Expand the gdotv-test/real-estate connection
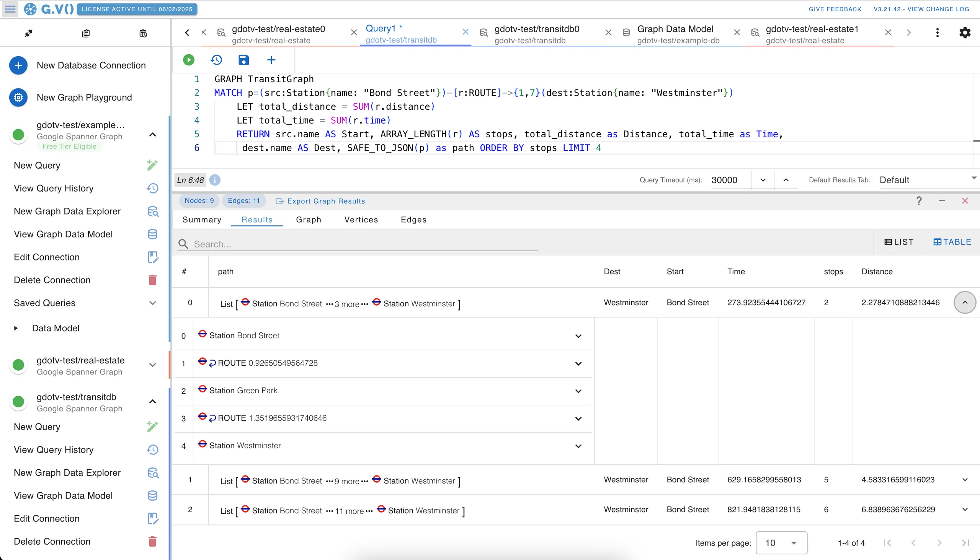The height and width of the screenshot is (560, 980). (x=152, y=365)
